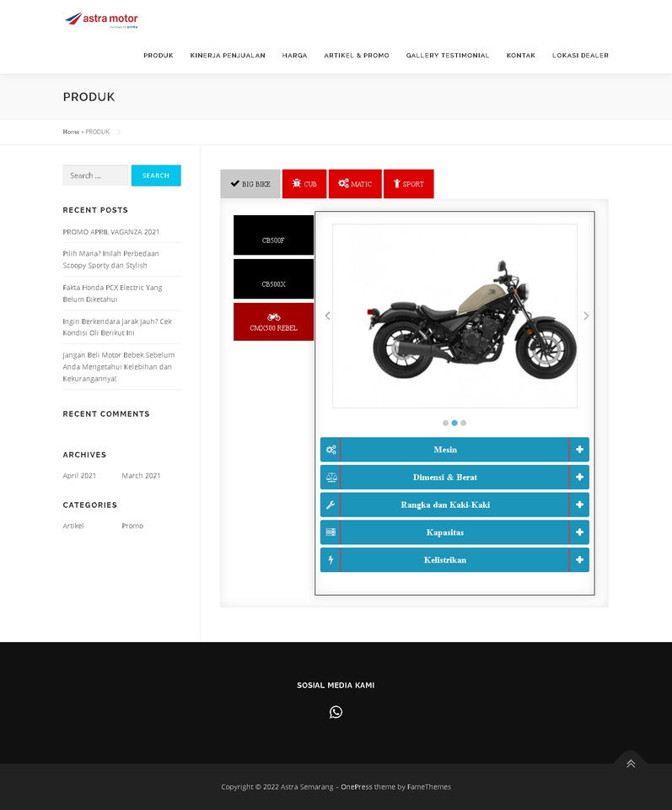Screen dimensions: 672x810
Task: Open the Promo category
Action: pos(132,526)
